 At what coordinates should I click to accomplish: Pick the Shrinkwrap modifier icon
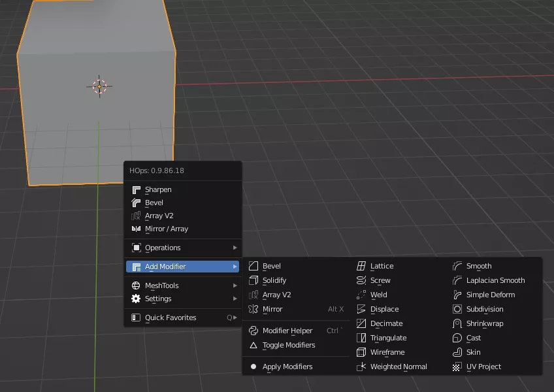pos(457,323)
